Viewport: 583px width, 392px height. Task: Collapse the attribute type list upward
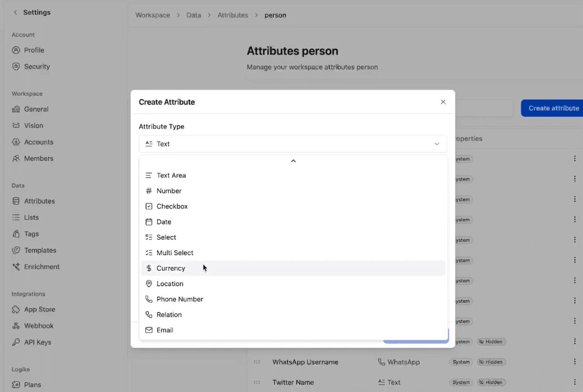click(x=293, y=161)
